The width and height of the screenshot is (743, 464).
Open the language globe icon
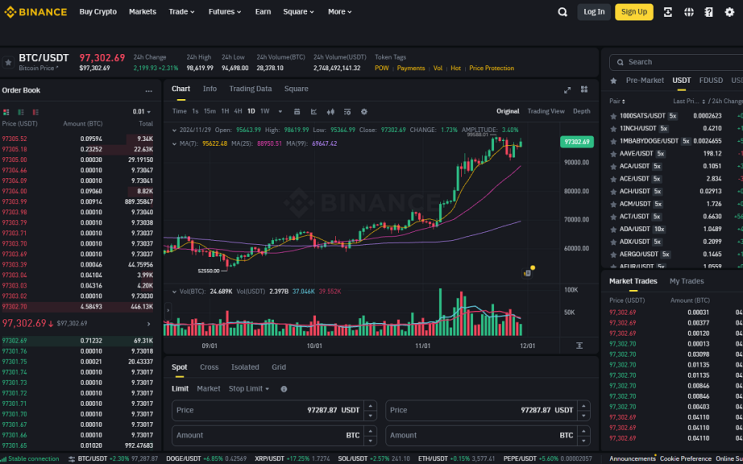(x=689, y=12)
